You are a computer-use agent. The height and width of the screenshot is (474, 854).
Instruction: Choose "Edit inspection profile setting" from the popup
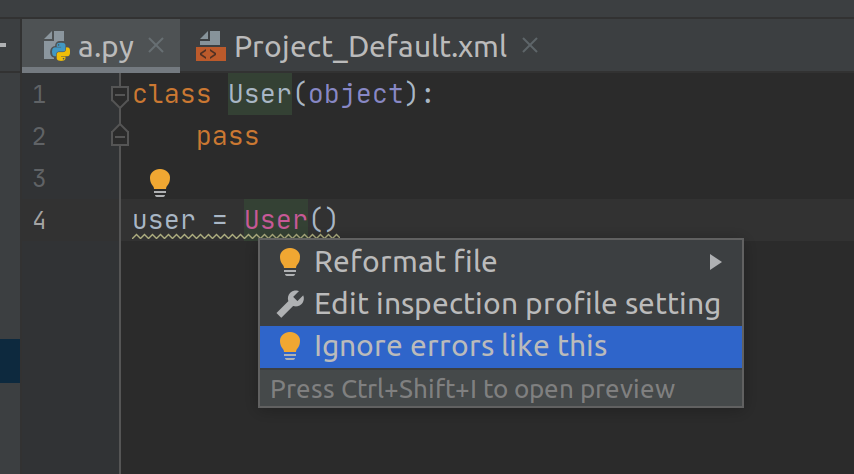[x=517, y=304]
